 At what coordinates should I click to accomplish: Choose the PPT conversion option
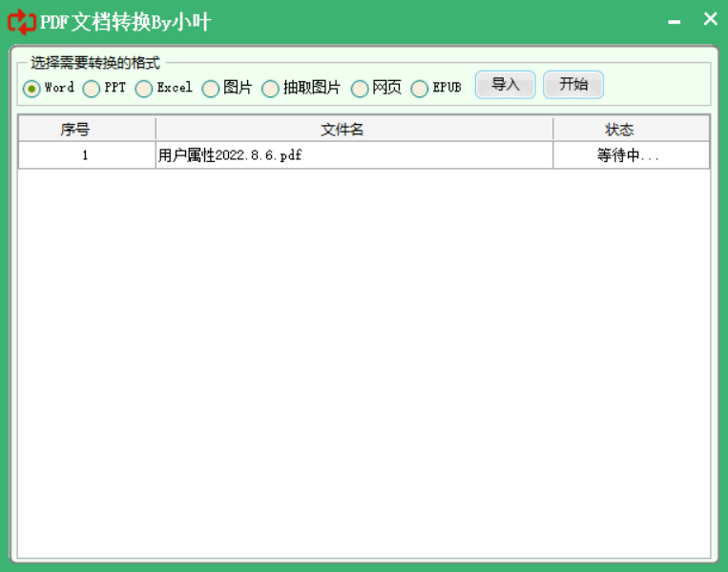point(92,89)
